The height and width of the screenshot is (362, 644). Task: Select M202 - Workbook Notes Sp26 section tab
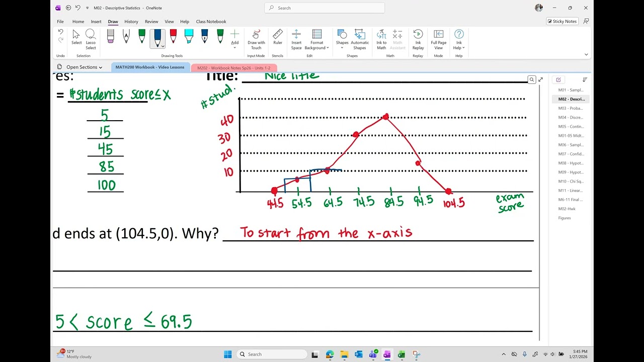click(x=234, y=68)
